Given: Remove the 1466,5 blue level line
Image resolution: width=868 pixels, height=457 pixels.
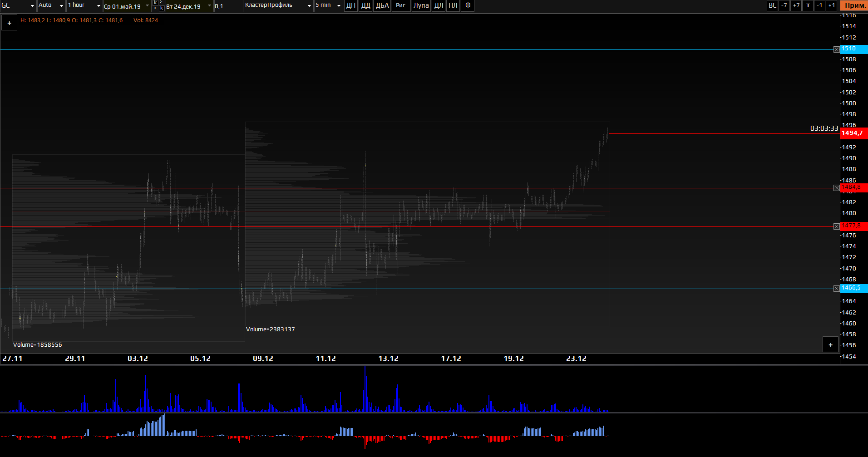Looking at the screenshot, I should (x=837, y=289).
